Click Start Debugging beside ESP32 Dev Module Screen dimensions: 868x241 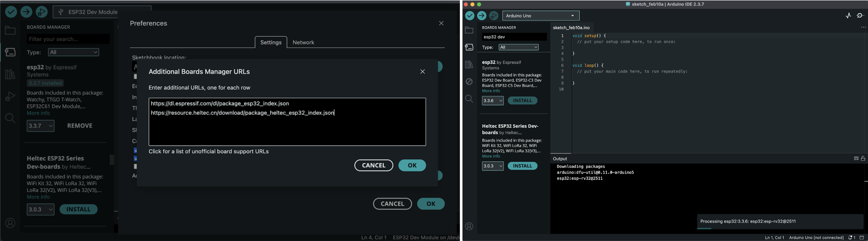click(x=42, y=12)
